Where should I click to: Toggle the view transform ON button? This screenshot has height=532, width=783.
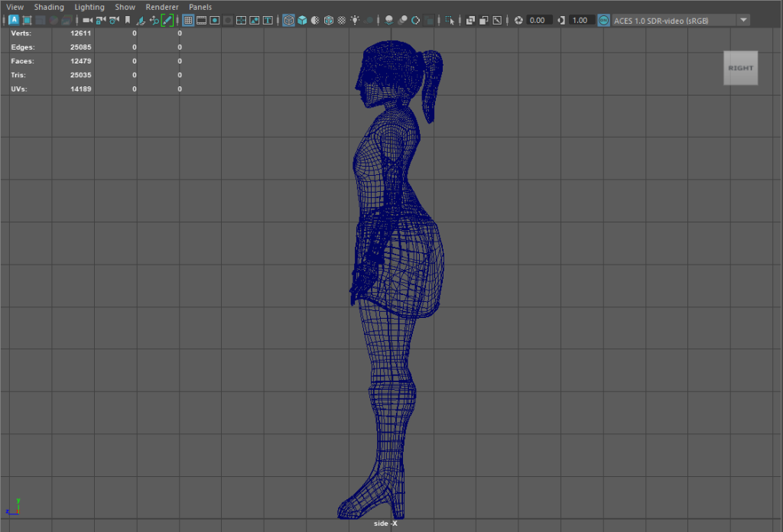pyautogui.click(x=603, y=21)
